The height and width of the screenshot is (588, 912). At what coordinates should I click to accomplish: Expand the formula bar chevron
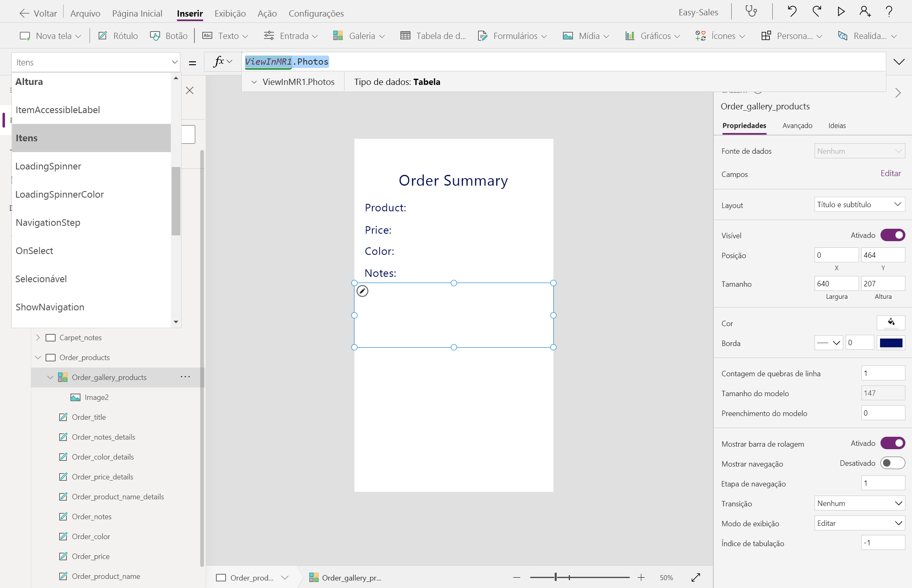pyautogui.click(x=899, y=62)
